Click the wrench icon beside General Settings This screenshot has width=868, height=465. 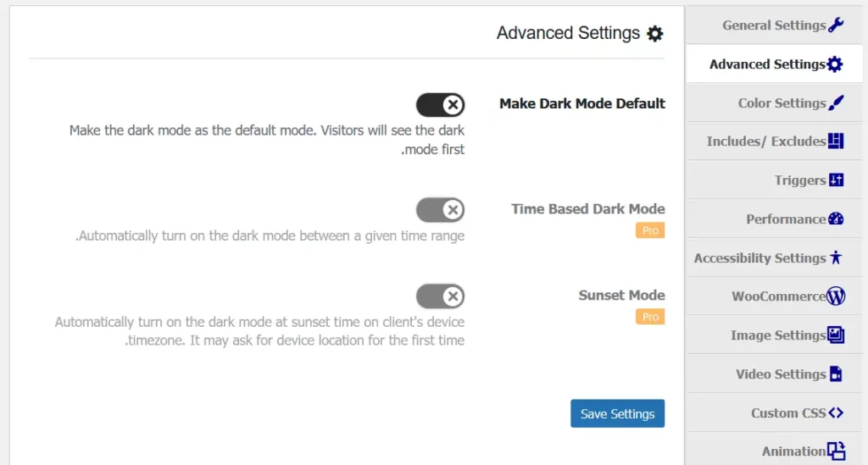coord(836,25)
